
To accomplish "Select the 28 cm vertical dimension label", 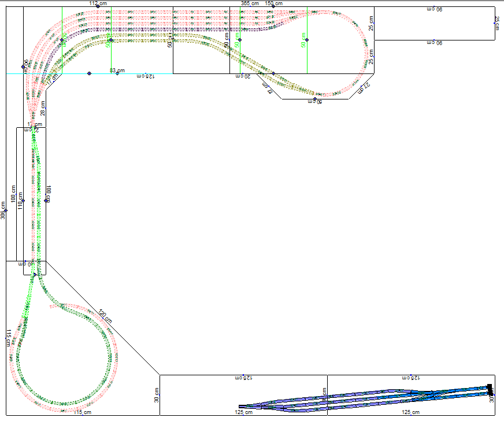I will (x=43, y=108).
